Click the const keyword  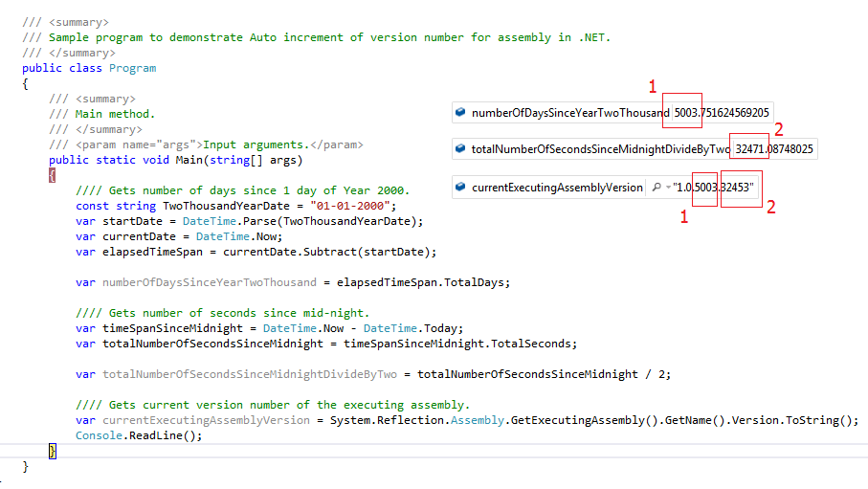(93, 206)
